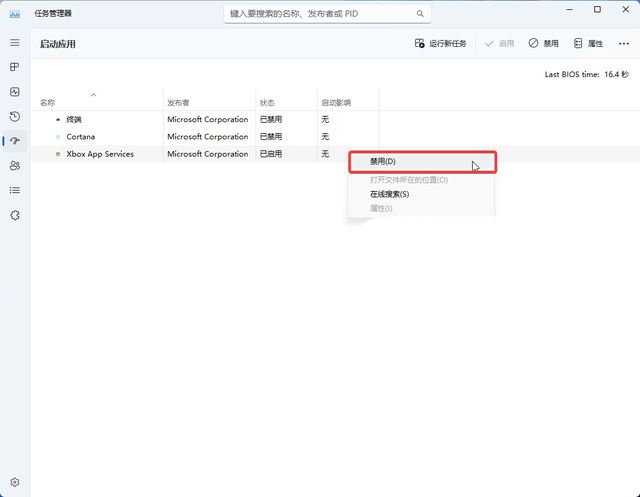Open the hamburger navigation menu

tap(14, 43)
